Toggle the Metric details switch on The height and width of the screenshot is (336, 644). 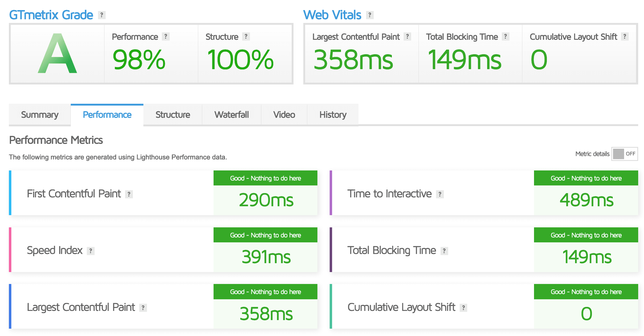click(x=624, y=154)
